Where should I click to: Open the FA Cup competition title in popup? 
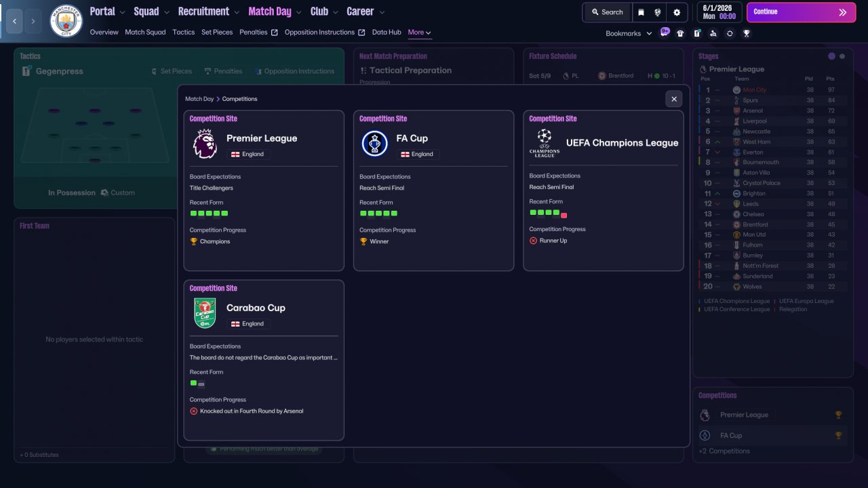412,138
